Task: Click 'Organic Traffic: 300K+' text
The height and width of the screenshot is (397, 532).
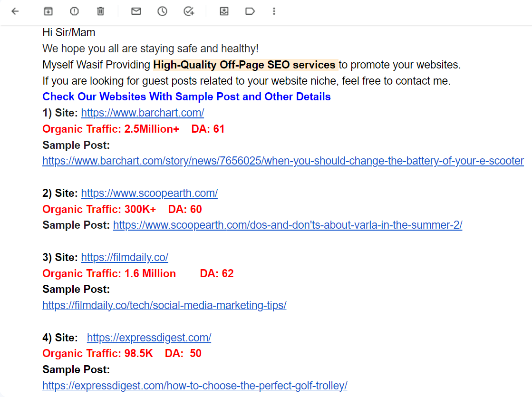Action: [99, 209]
